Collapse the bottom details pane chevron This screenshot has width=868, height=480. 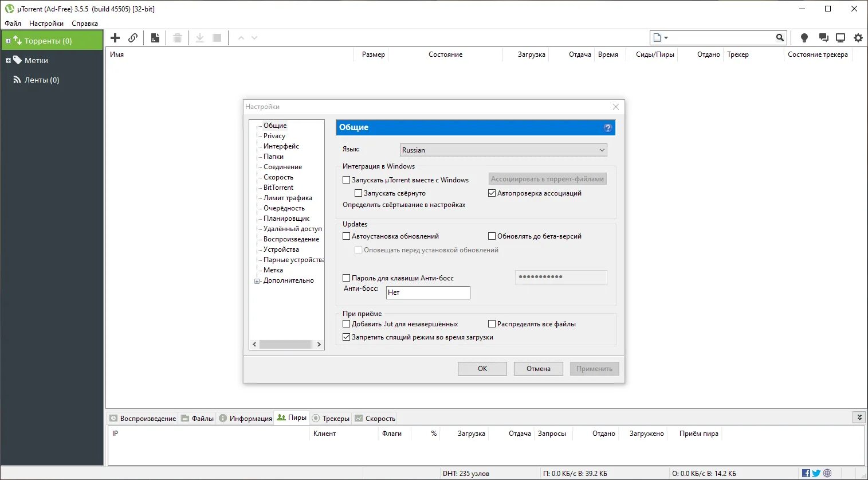point(859,417)
